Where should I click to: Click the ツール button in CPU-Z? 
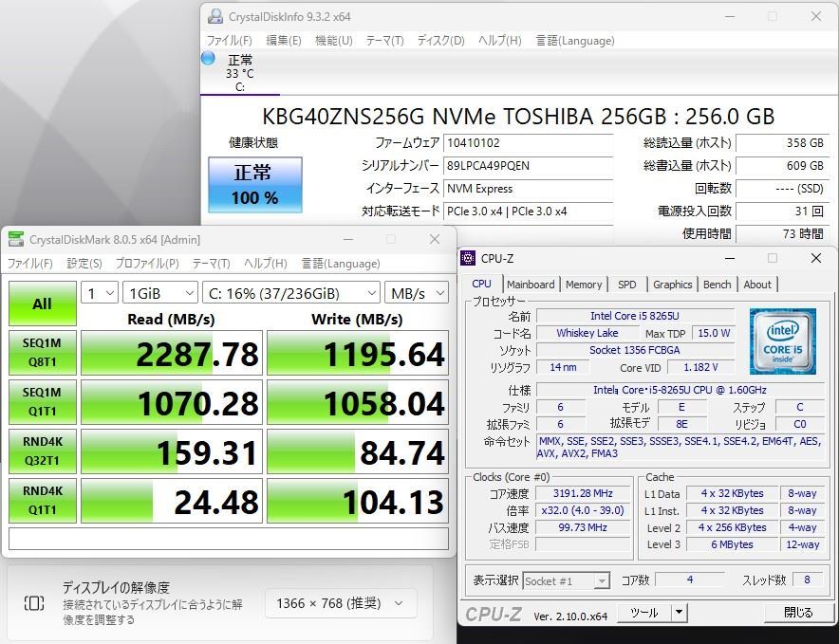pyautogui.click(x=643, y=613)
